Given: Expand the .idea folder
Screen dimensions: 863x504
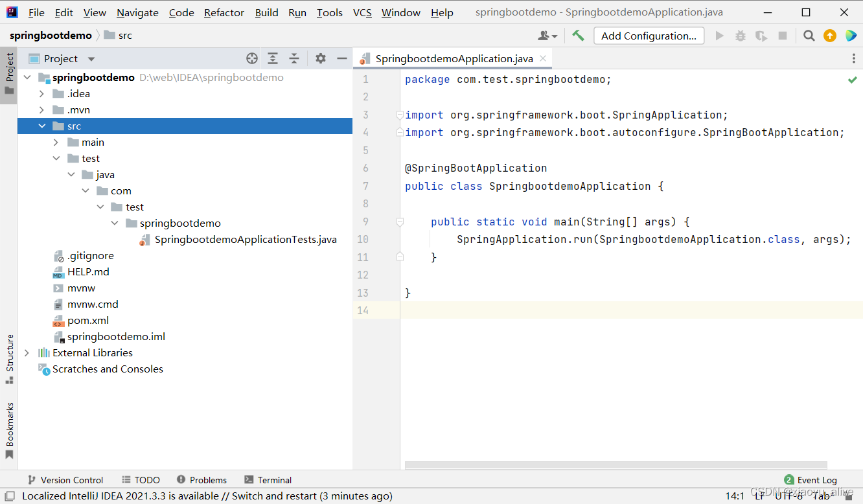Looking at the screenshot, I should pos(42,94).
